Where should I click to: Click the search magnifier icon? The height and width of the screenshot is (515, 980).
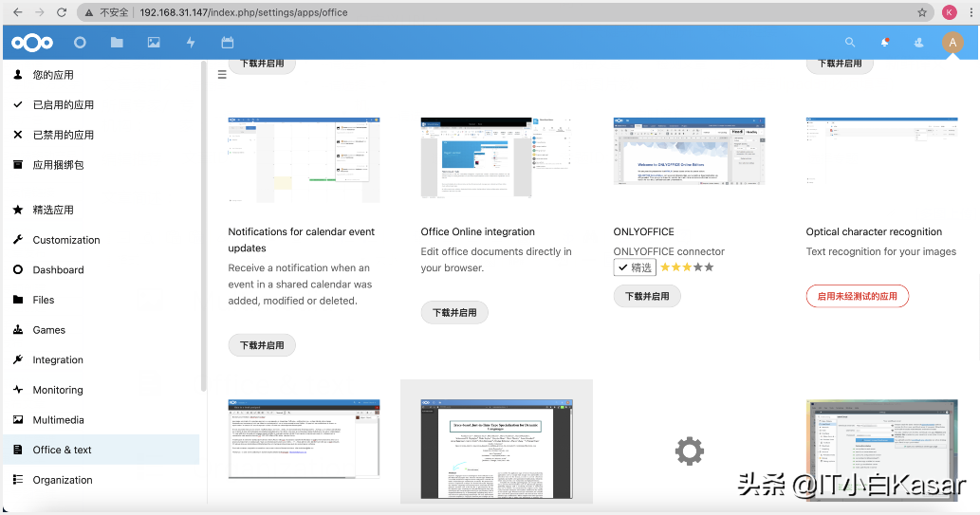(850, 42)
